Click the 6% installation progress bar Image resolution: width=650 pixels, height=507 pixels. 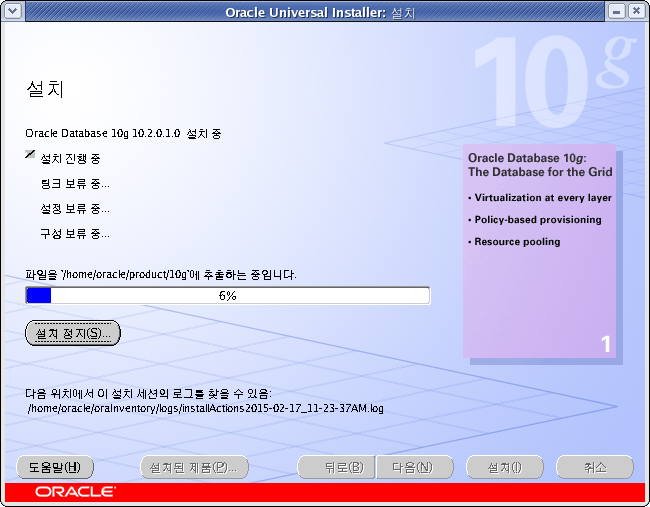click(x=228, y=296)
